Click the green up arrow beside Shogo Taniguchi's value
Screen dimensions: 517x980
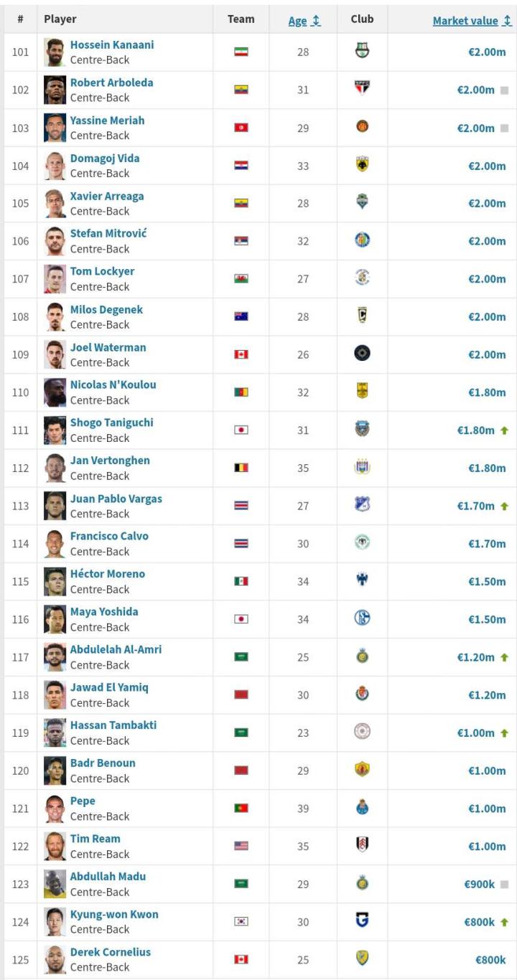[504, 430]
